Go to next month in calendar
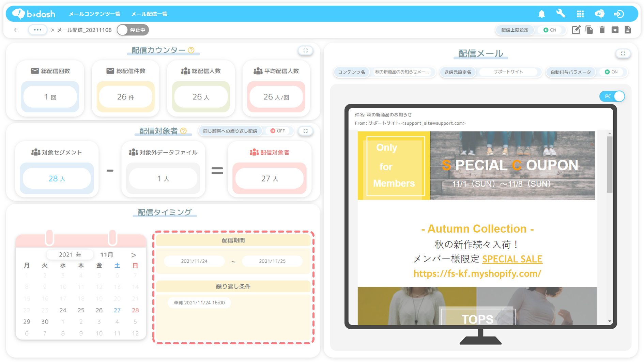 [133, 255]
